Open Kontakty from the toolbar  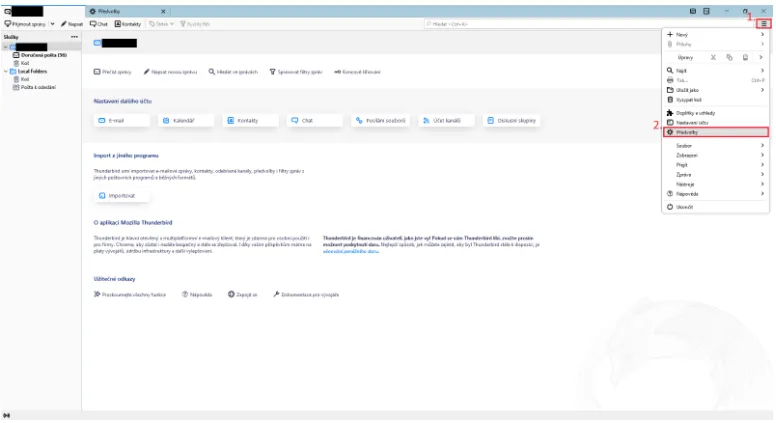[128, 24]
